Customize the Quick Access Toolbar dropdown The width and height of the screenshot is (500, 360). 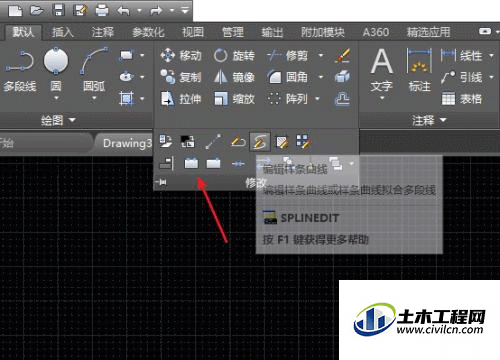[x=185, y=10]
